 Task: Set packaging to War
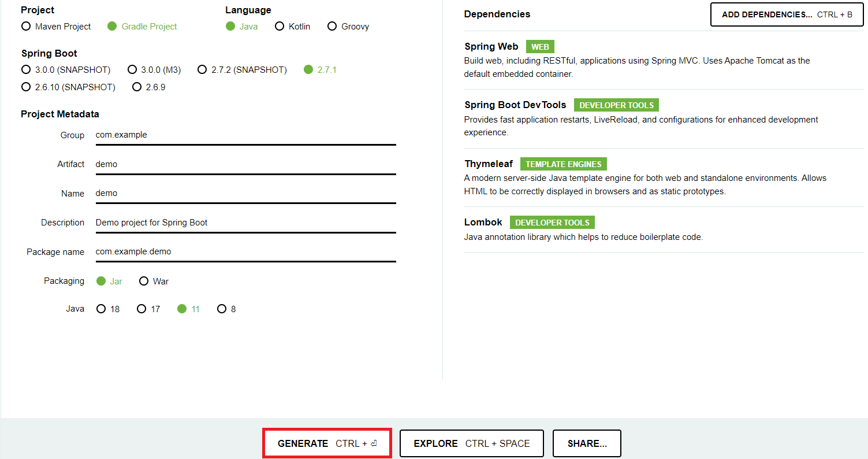[x=144, y=282]
